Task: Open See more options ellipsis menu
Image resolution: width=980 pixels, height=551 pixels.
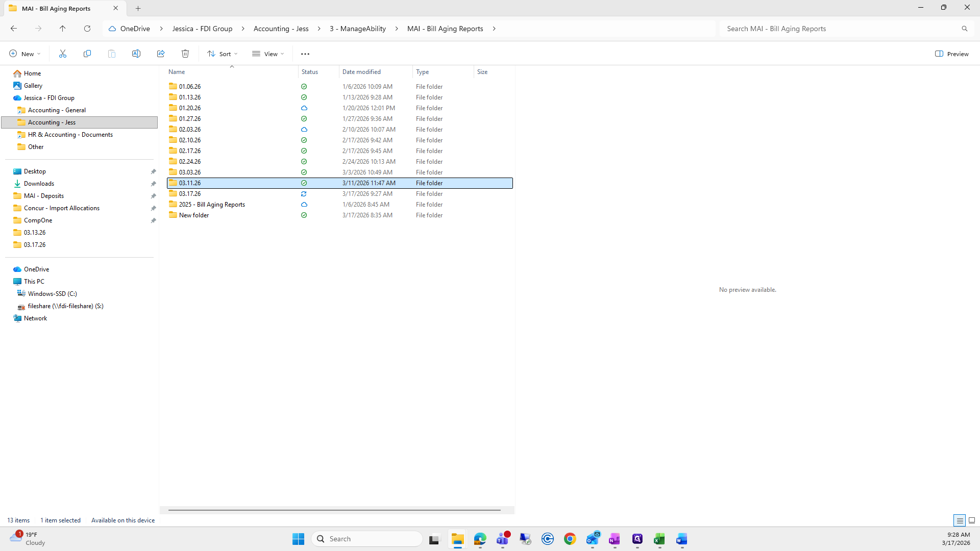Action: (x=305, y=54)
